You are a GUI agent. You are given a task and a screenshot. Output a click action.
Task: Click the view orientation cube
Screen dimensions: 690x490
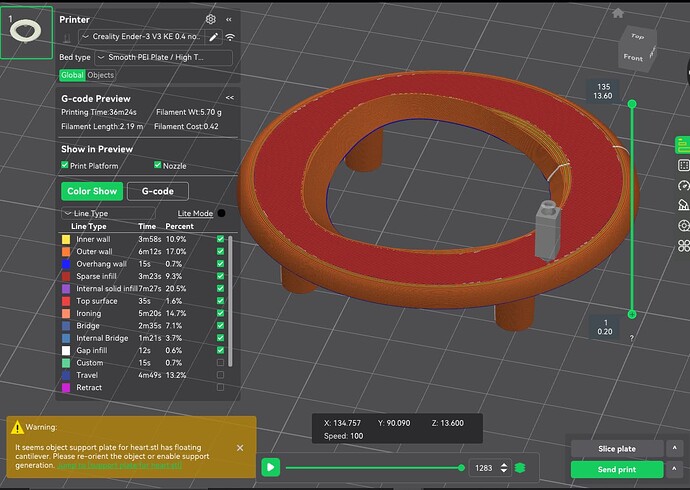[x=637, y=47]
